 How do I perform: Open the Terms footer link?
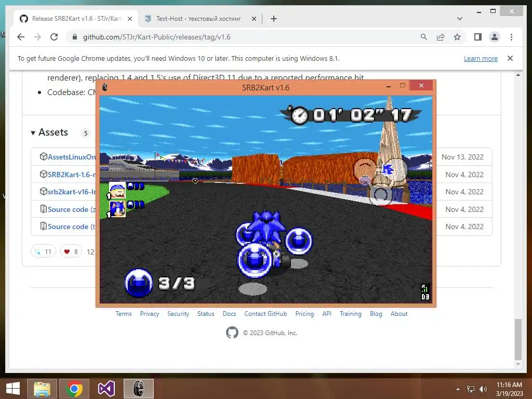click(124, 314)
